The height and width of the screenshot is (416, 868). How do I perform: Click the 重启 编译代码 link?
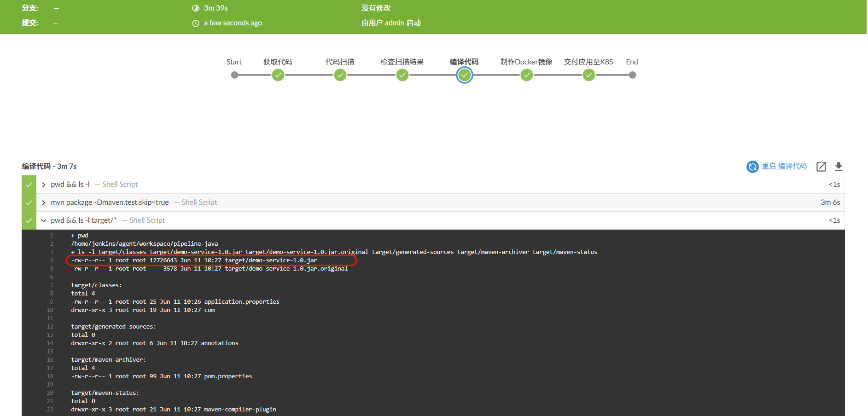(x=784, y=166)
